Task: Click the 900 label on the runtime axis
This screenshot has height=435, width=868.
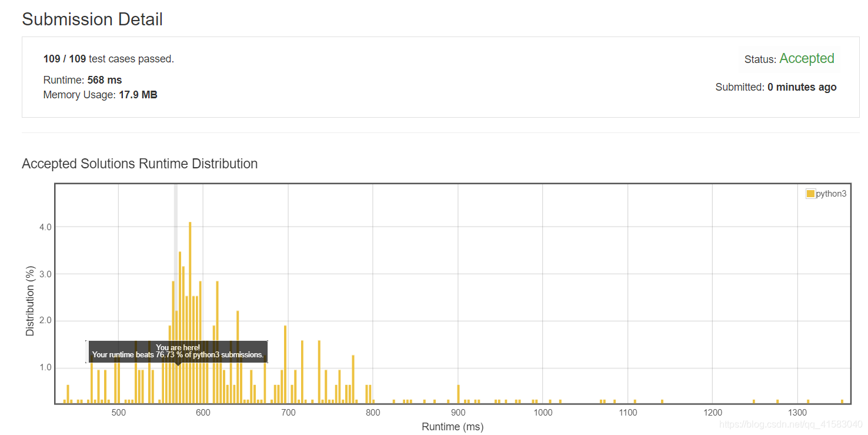Action: (x=458, y=413)
